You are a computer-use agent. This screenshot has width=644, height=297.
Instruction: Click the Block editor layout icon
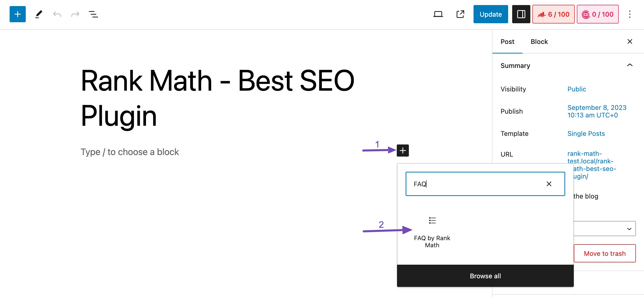coord(520,14)
